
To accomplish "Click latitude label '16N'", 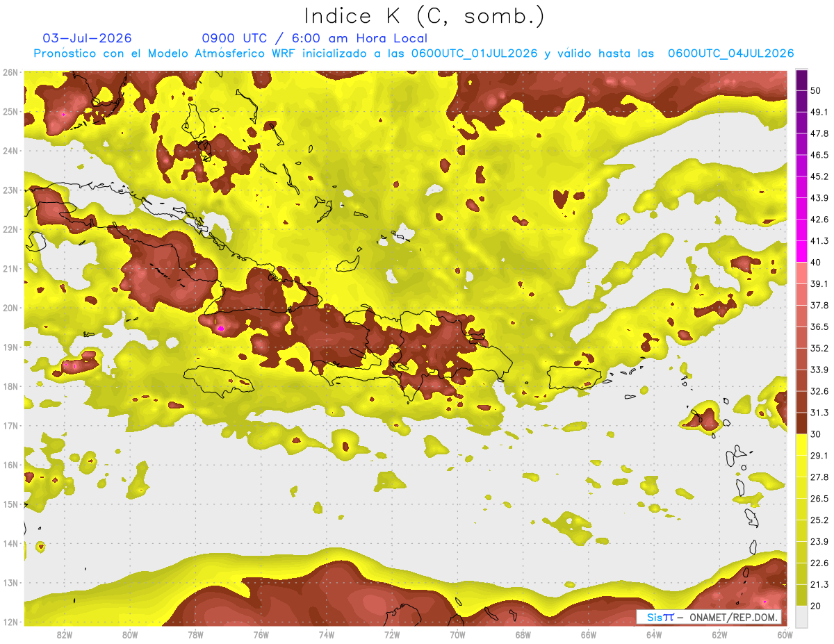I will coord(11,465).
